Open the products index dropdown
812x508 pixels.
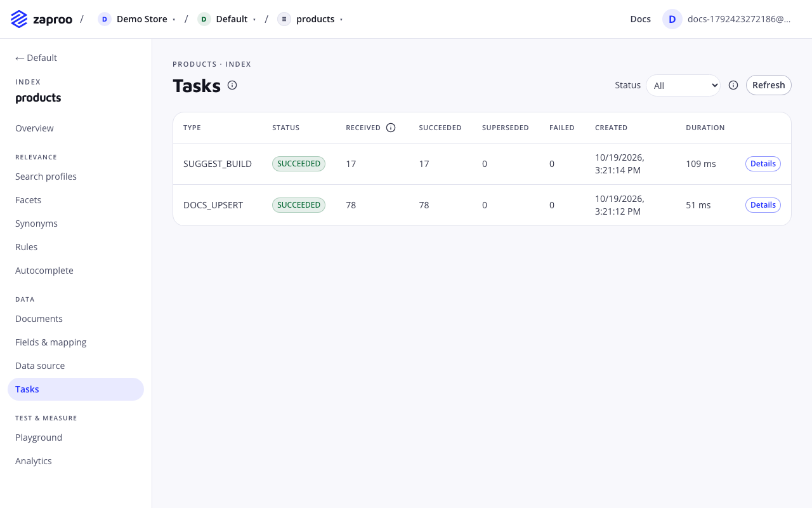coord(310,19)
